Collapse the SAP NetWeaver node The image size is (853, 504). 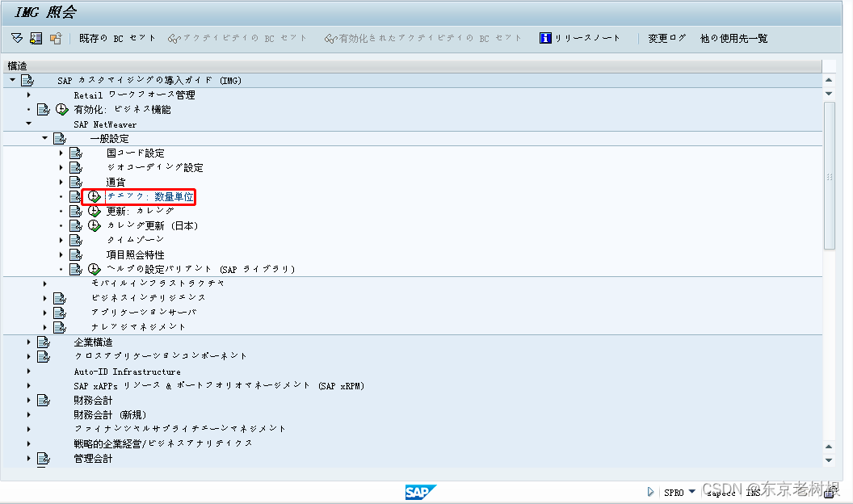[x=29, y=124]
